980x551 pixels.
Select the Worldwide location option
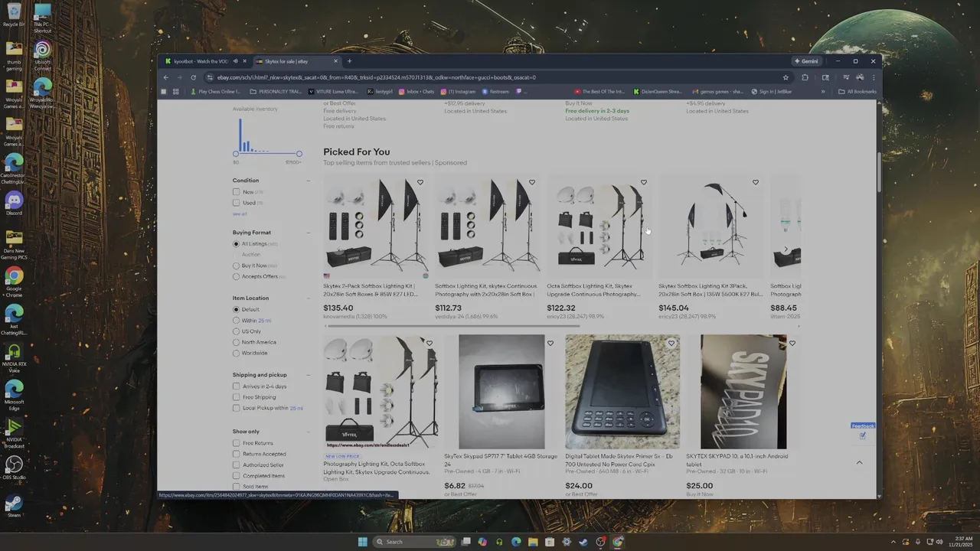pos(237,353)
